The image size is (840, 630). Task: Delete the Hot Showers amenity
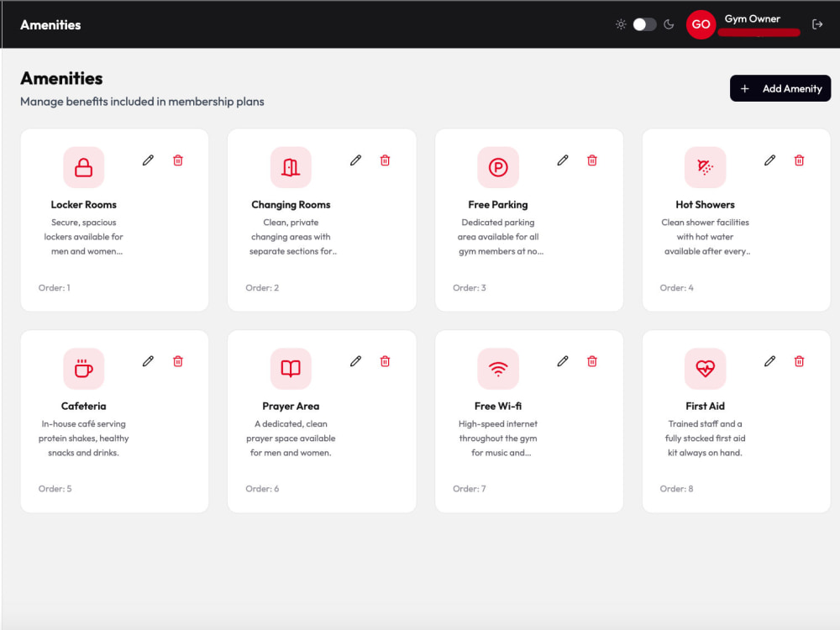tap(799, 160)
